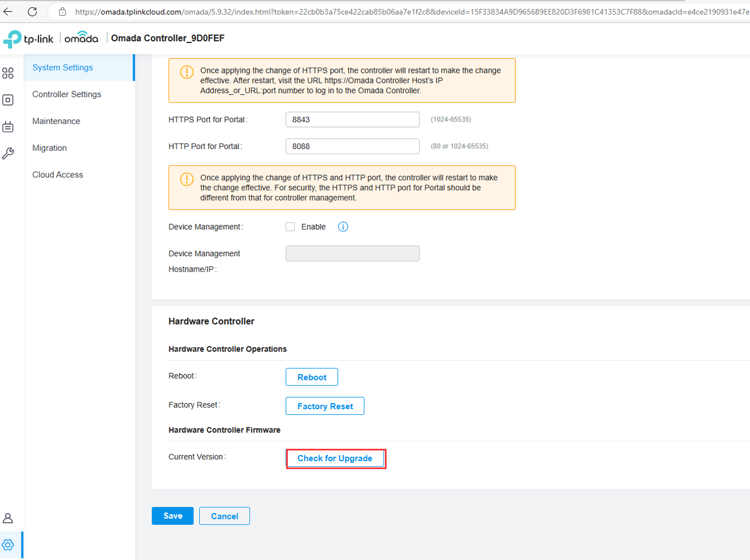Open Controller Settings menu item
Viewport: 750px width, 560px height.
click(67, 94)
